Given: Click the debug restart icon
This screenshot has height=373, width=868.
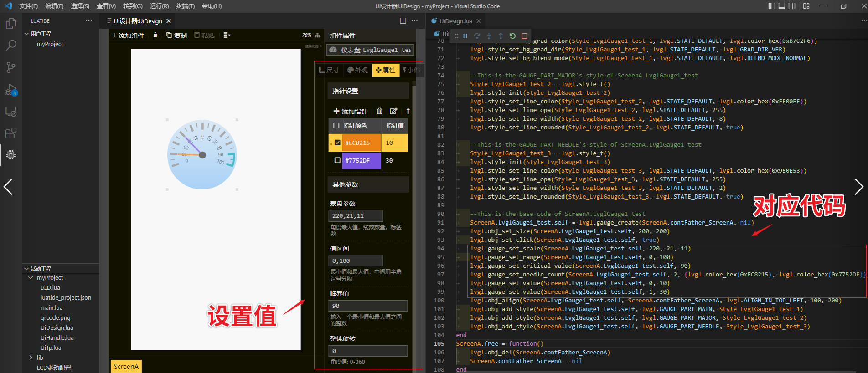Looking at the screenshot, I should 512,36.
